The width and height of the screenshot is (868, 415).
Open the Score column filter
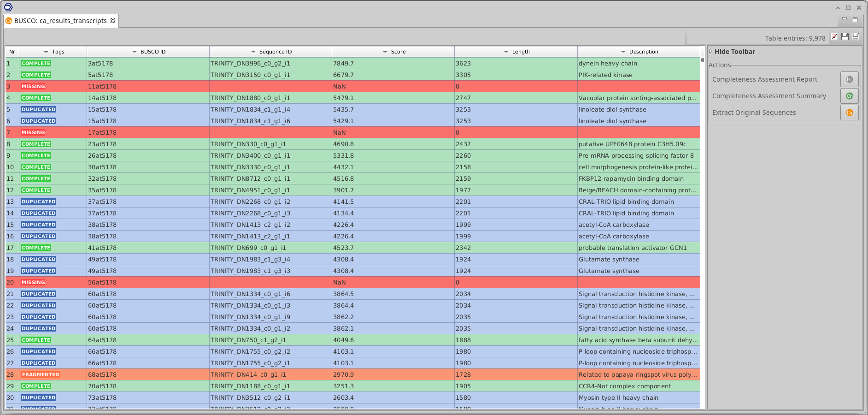click(x=385, y=52)
